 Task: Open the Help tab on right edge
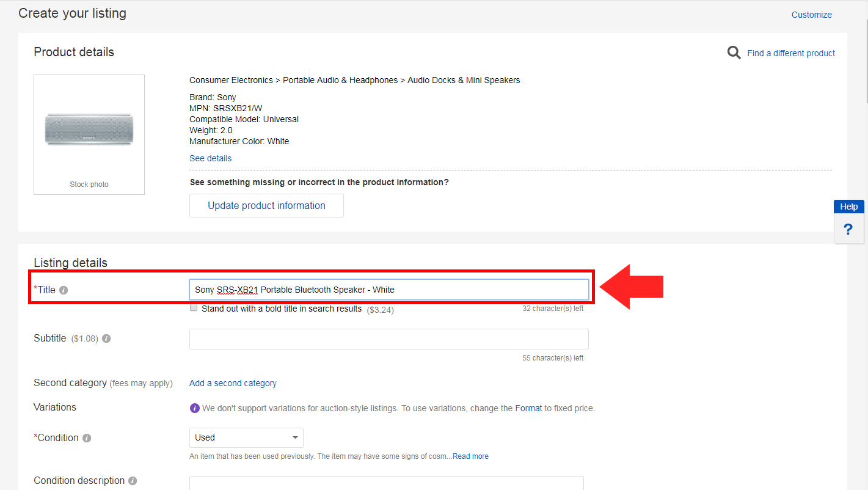(x=848, y=207)
